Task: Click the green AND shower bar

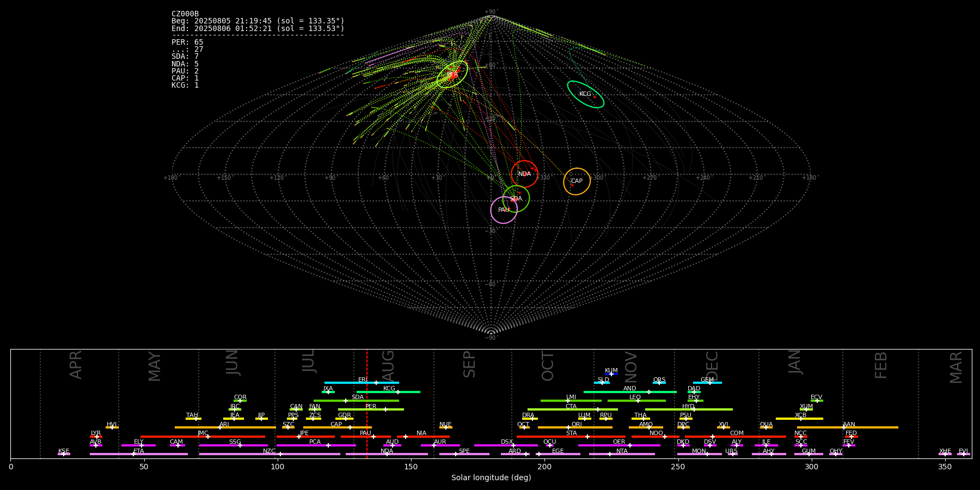Action: click(630, 392)
